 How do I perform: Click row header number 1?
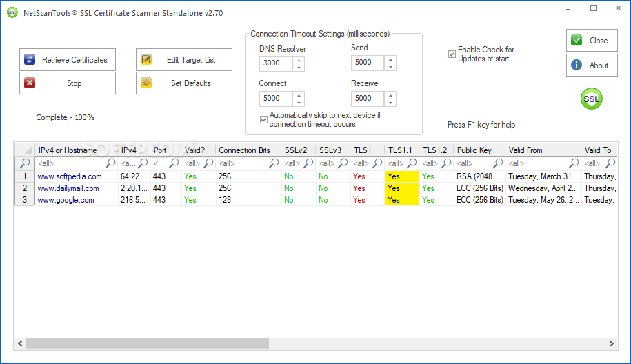[25, 176]
